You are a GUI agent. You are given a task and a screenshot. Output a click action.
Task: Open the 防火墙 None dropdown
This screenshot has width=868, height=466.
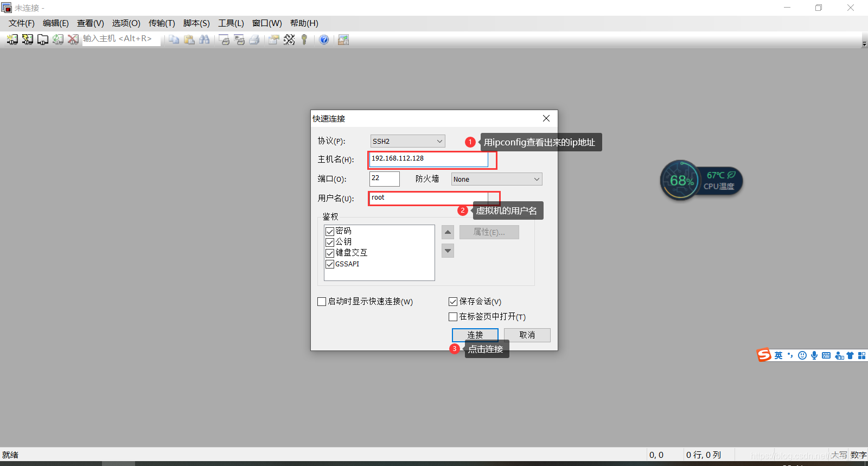point(497,179)
